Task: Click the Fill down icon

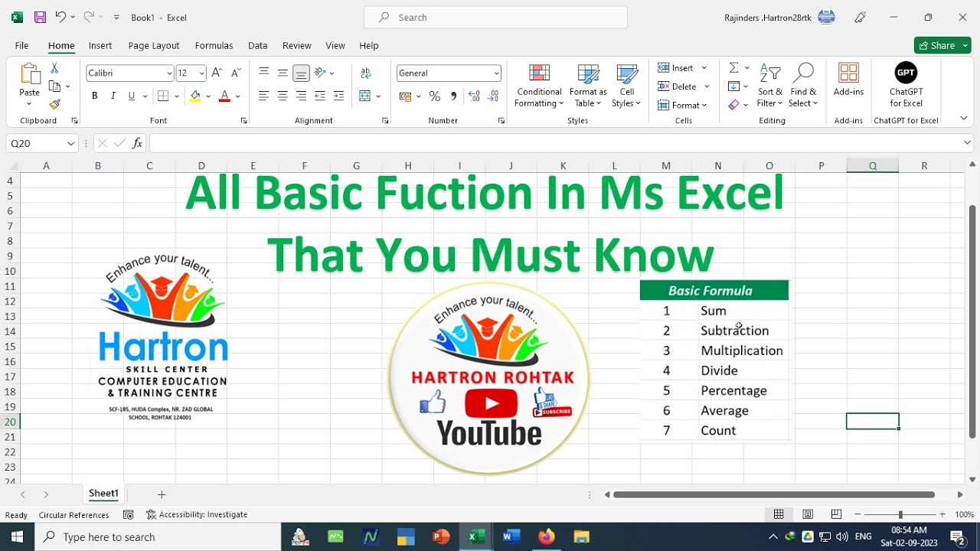Action: [x=733, y=86]
